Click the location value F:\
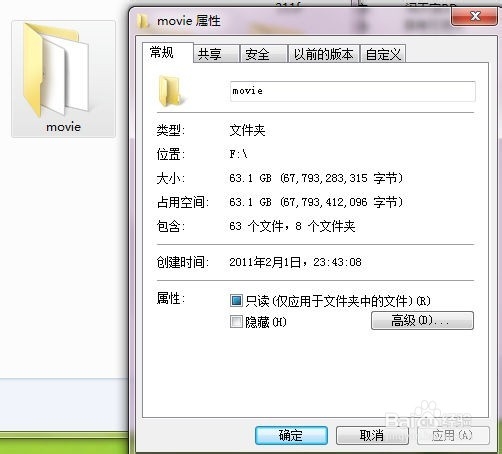This screenshot has height=454, width=502. (x=238, y=154)
